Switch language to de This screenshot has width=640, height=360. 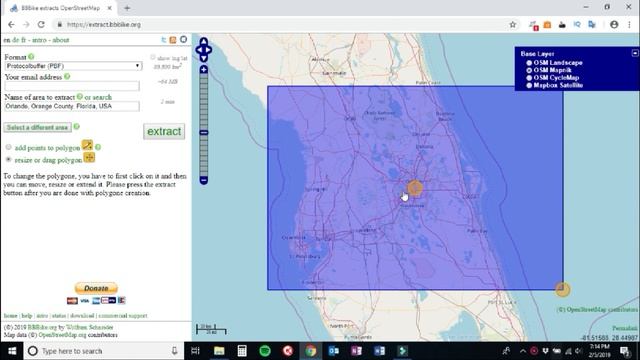[16, 40]
